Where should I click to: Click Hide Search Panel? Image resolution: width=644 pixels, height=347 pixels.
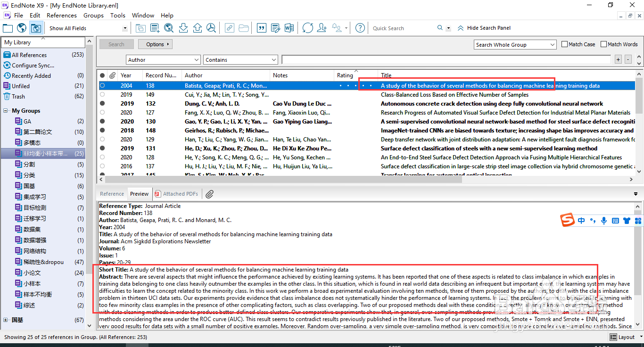point(484,28)
